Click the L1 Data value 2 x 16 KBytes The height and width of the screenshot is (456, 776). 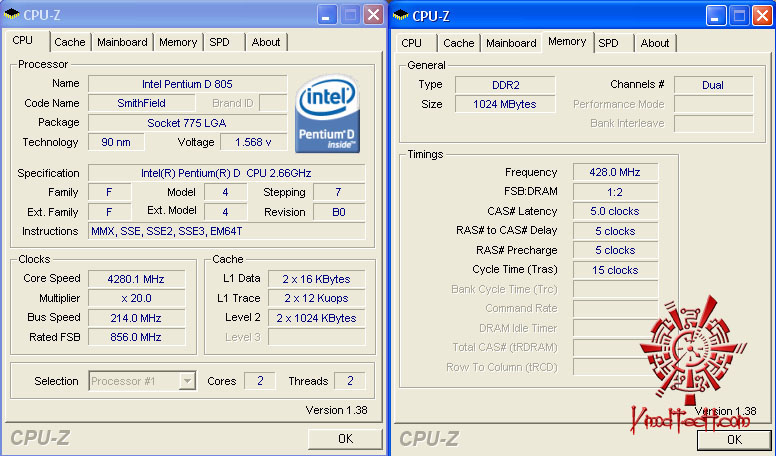tap(317, 279)
